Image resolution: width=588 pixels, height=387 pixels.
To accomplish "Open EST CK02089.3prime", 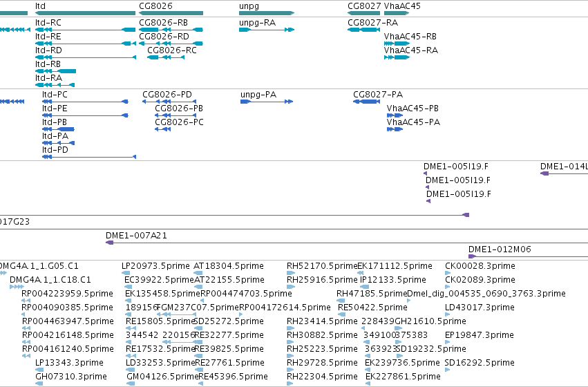I will 480,280.
